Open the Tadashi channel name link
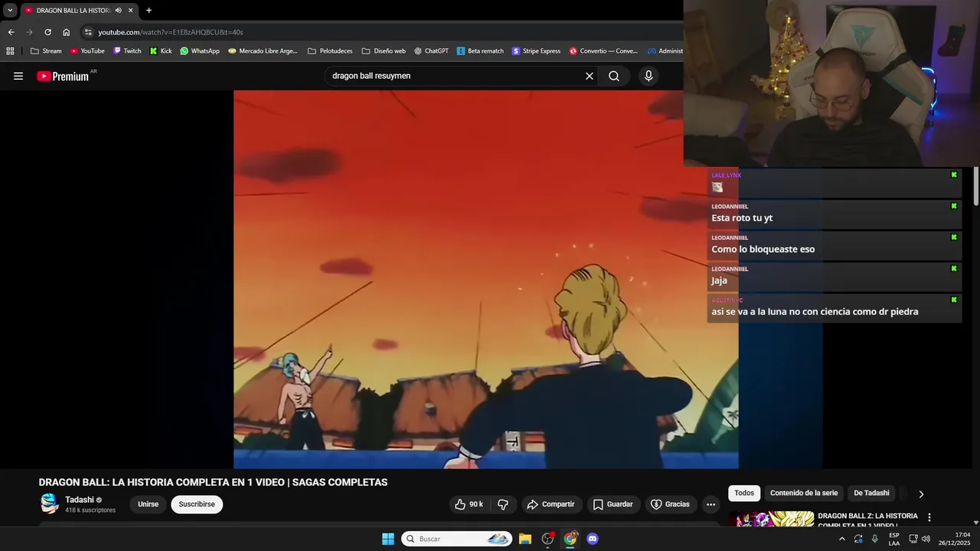980x551 pixels. 80,500
